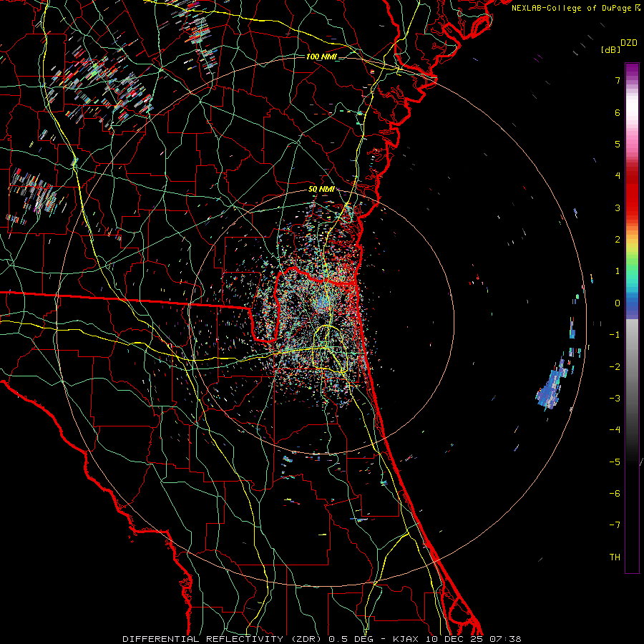Click the TH threshold label on legend
Viewport: 644px width, 644px height.
click(x=615, y=557)
